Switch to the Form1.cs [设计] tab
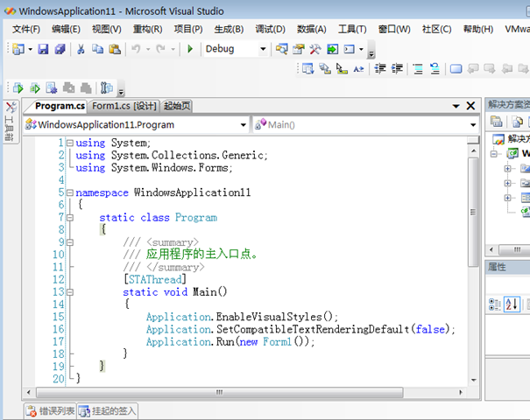The image size is (530, 420). 124,106
